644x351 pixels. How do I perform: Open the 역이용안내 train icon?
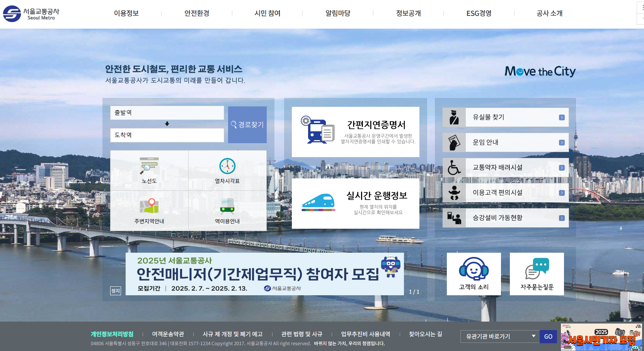(x=227, y=206)
